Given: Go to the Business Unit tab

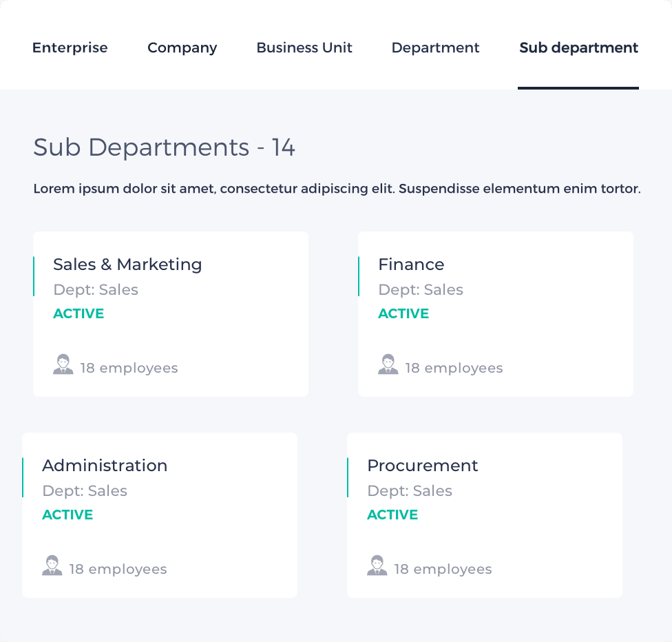Looking at the screenshot, I should pyautogui.click(x=304, y=48).
